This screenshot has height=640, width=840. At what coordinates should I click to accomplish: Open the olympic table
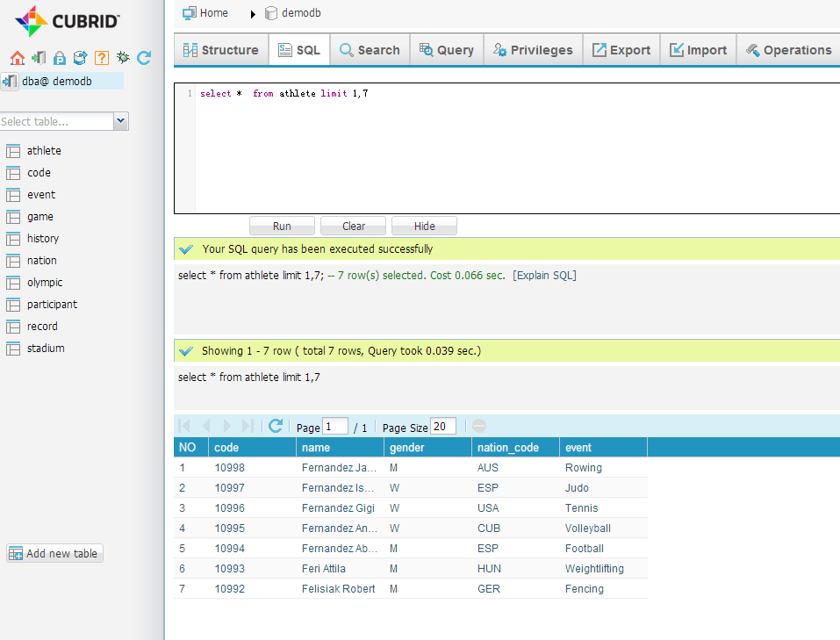tap(45, 283)
